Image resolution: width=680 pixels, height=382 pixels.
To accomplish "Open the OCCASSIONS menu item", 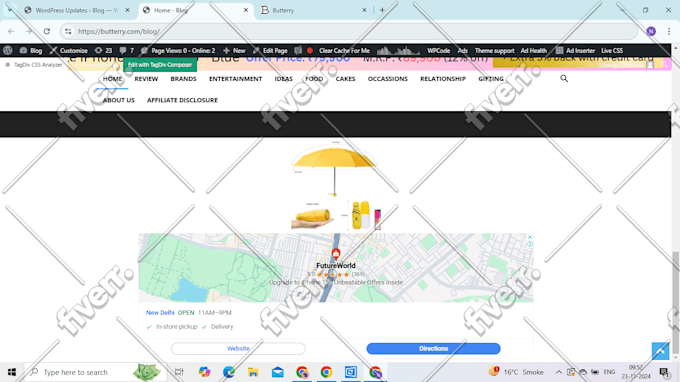I will 388,78.
